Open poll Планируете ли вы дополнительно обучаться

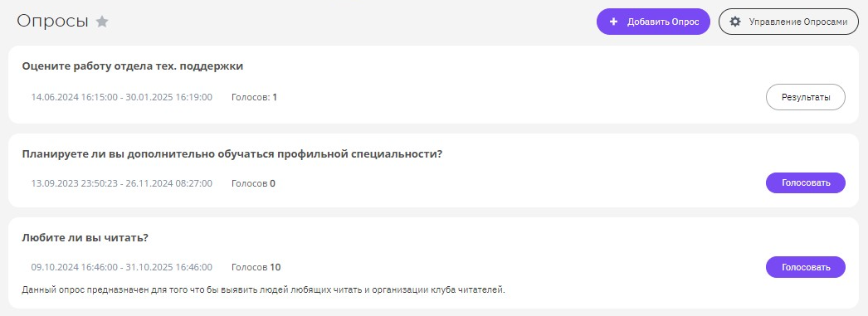click(x=232, y=153)
